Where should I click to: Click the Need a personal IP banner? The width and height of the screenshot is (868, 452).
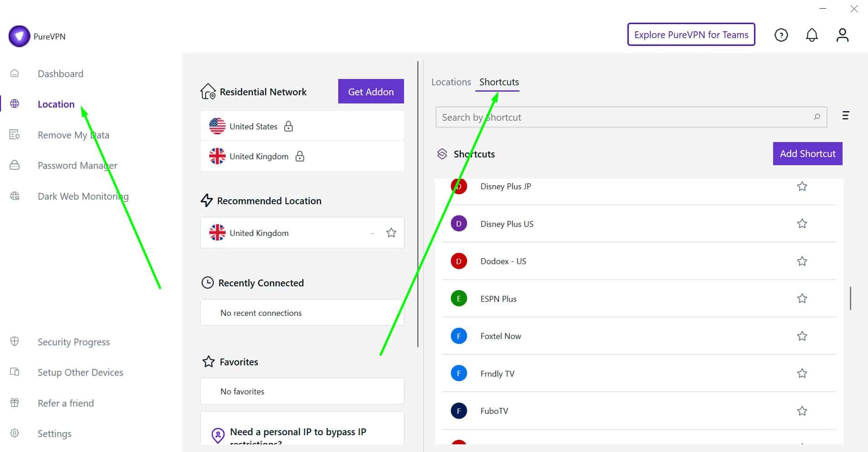[302, 428]
